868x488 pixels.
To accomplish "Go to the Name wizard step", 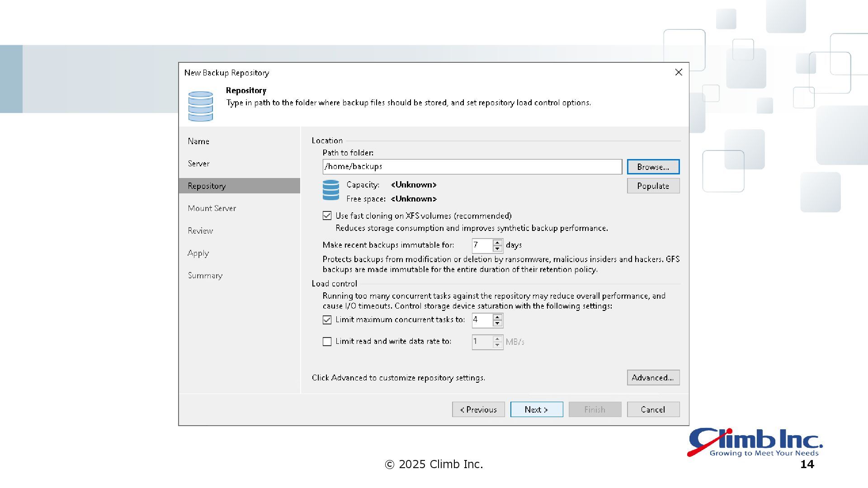I will pos(198,141).
